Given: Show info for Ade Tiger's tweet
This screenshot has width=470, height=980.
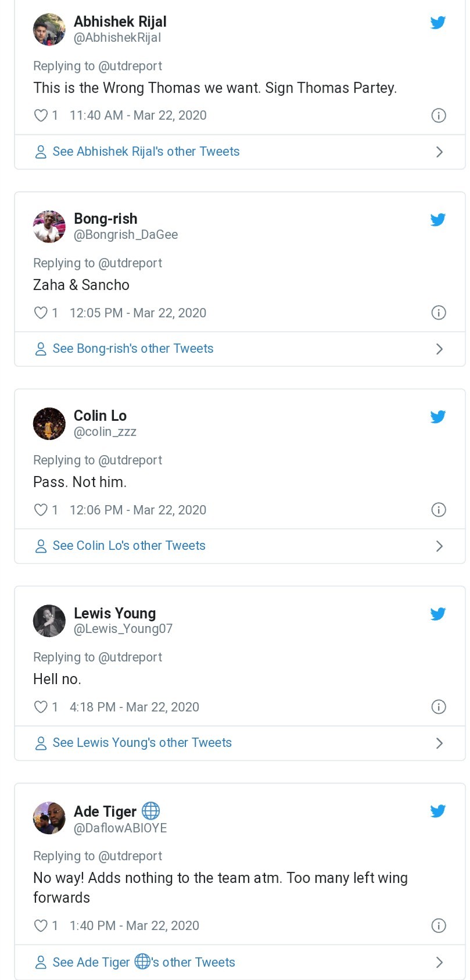Looking at the screenshot, I should click(439, 925).
